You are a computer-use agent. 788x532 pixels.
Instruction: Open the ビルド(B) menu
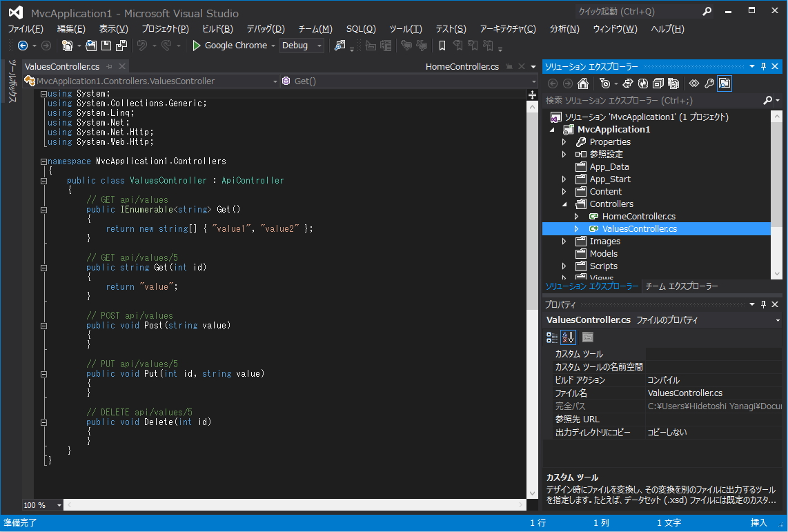217,29
